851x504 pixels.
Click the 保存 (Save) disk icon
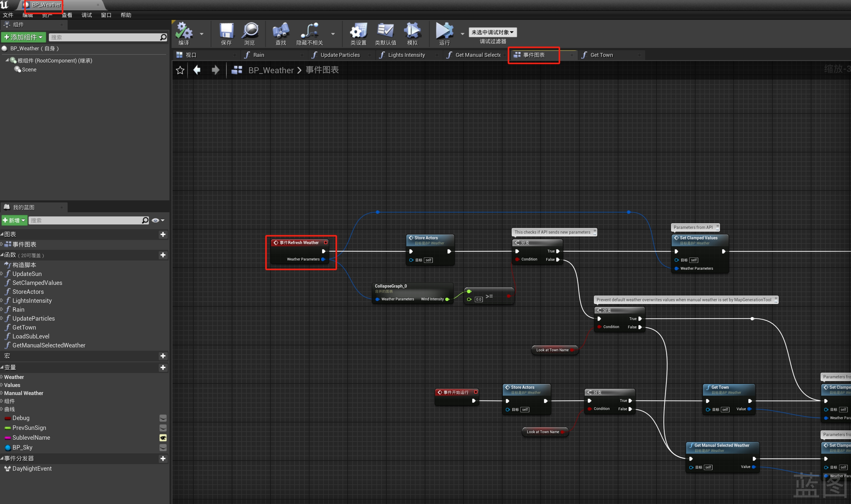click(x=226, y=31)
